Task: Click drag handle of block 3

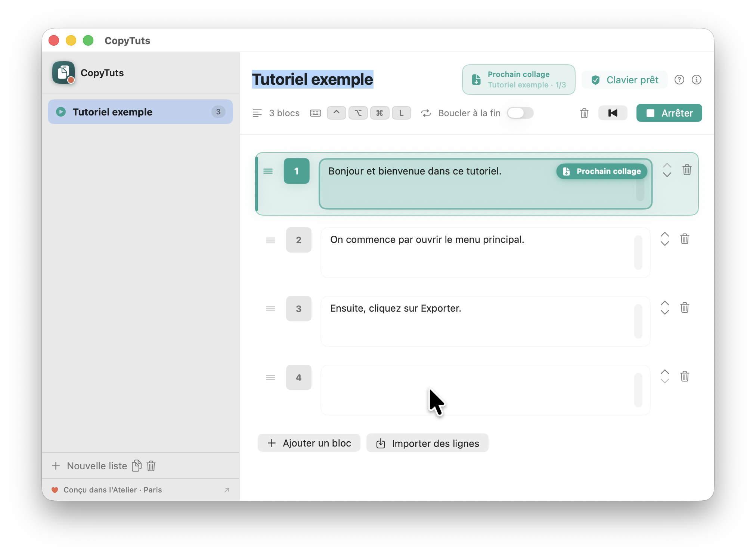Action: click(x=270, y=309)
